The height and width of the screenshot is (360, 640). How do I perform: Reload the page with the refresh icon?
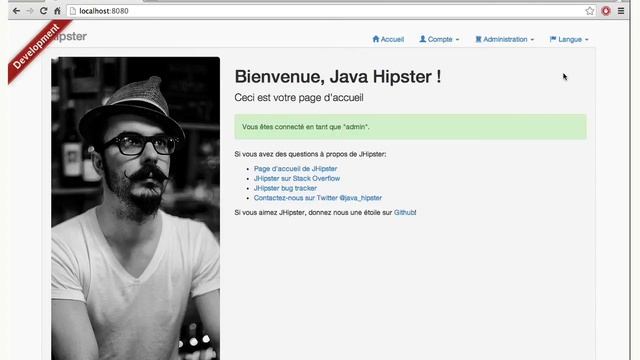click(44, 11)
